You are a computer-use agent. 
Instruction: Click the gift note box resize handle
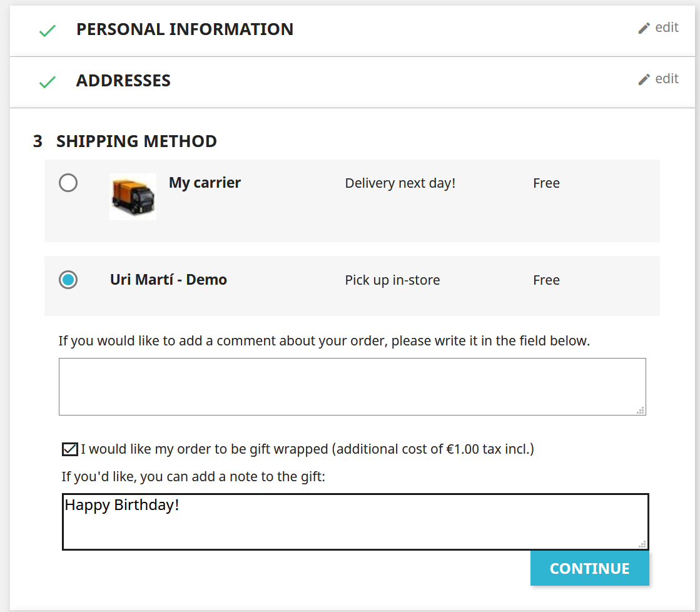pos(642,545)
